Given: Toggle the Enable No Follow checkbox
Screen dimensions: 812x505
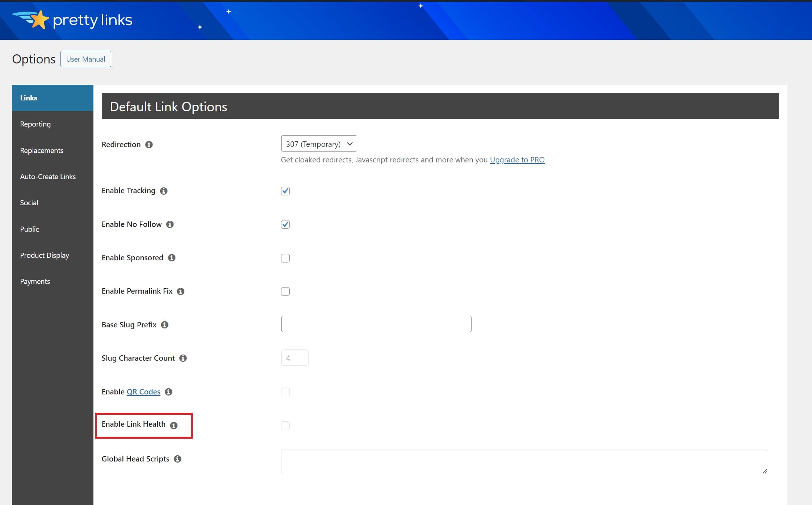Looking at the screenshot, I should (x=285, y=224).
